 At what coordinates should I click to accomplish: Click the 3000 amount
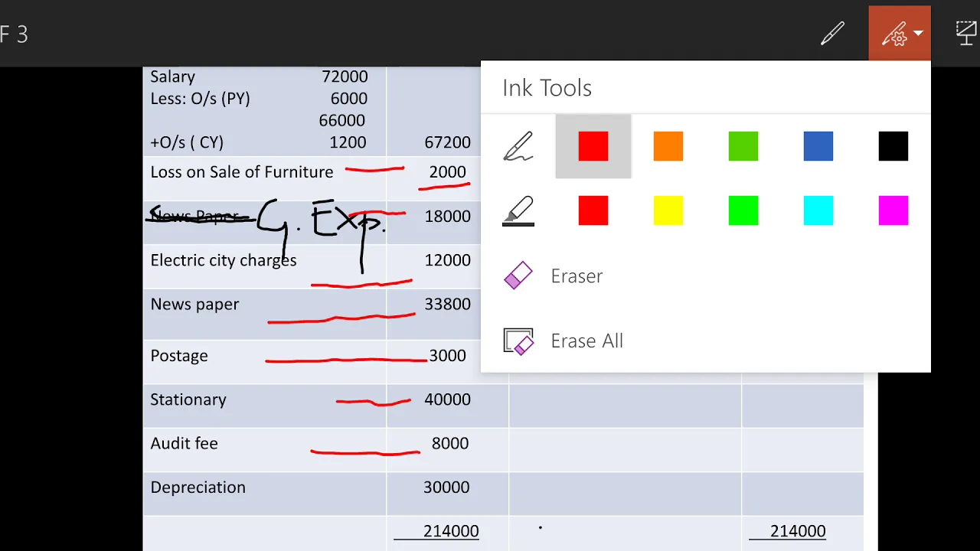447,356
